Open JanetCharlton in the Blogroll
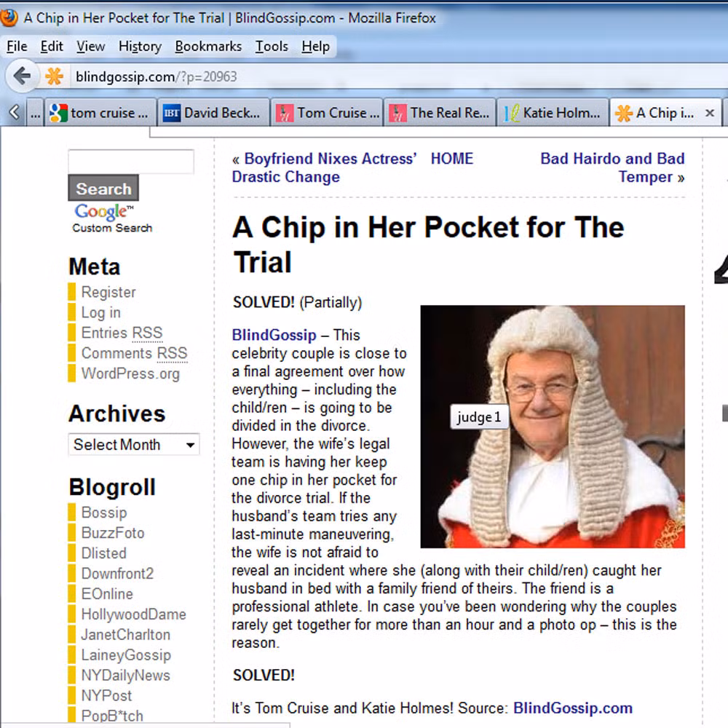 click(x=126, y=635)
